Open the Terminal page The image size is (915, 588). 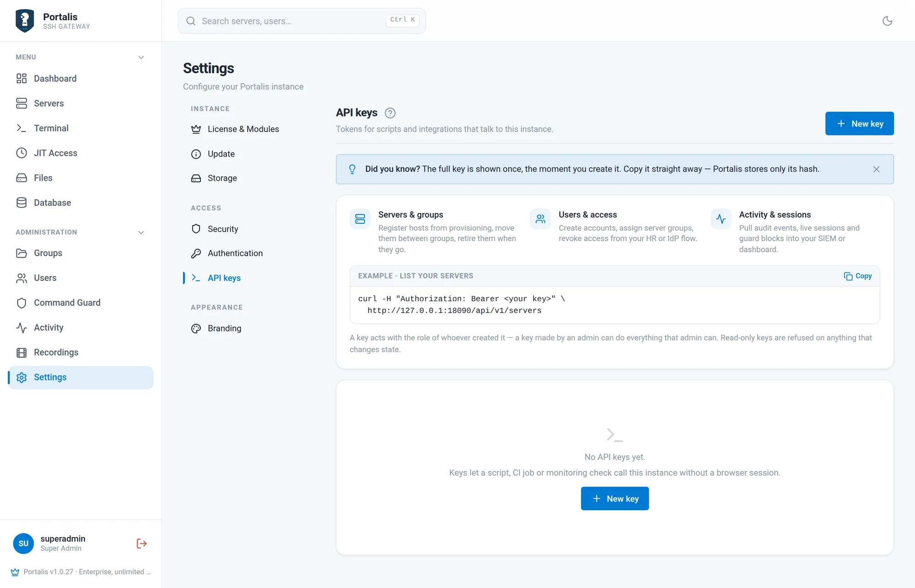coord(81,128)
